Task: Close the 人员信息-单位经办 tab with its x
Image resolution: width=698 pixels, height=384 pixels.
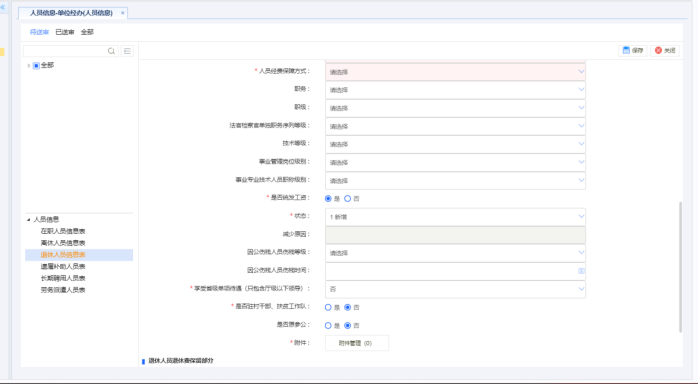Action: point(122,13)
